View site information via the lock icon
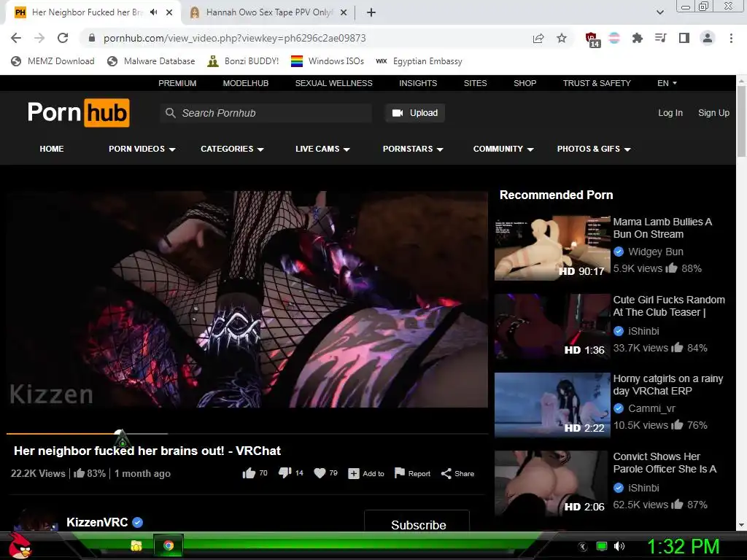 point(92,38)
